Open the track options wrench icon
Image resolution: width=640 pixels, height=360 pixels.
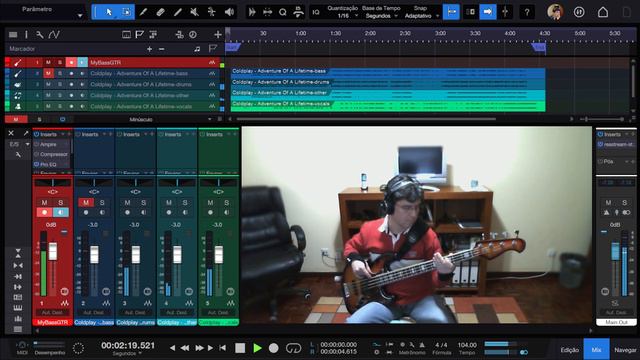point(40,35)
